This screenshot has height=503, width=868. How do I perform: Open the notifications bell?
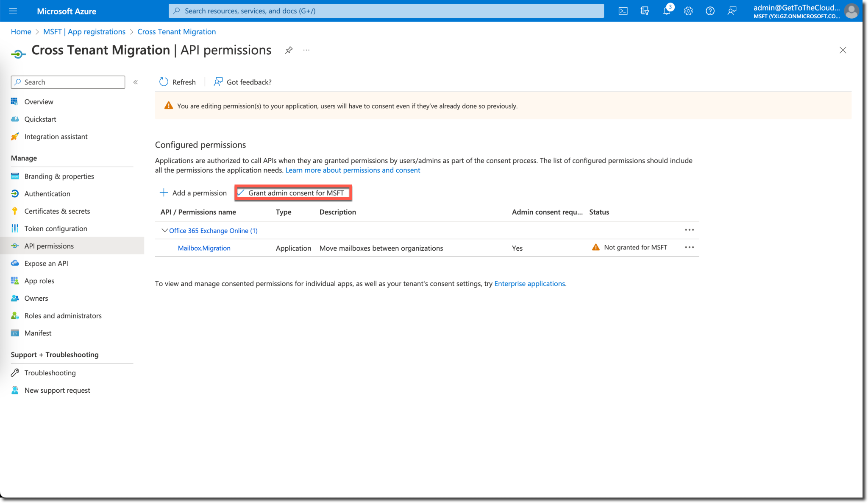666,11
